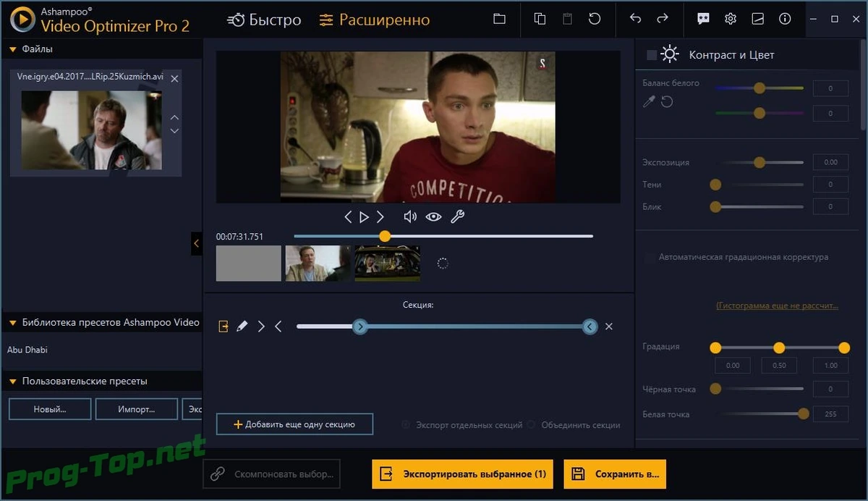
Task: Pick white balance with eyedropper icon
Action: pos(649,102)
